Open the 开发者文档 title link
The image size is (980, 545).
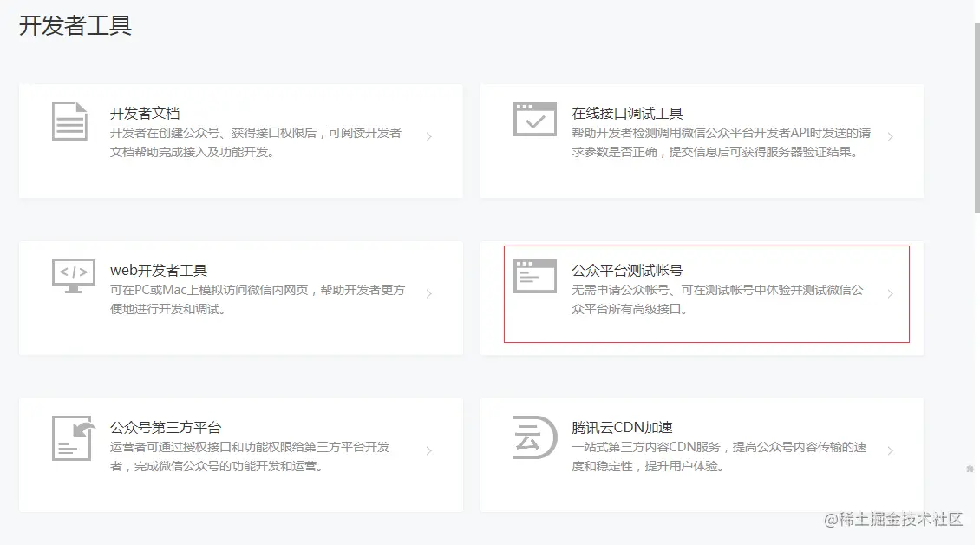pos(145,114)
